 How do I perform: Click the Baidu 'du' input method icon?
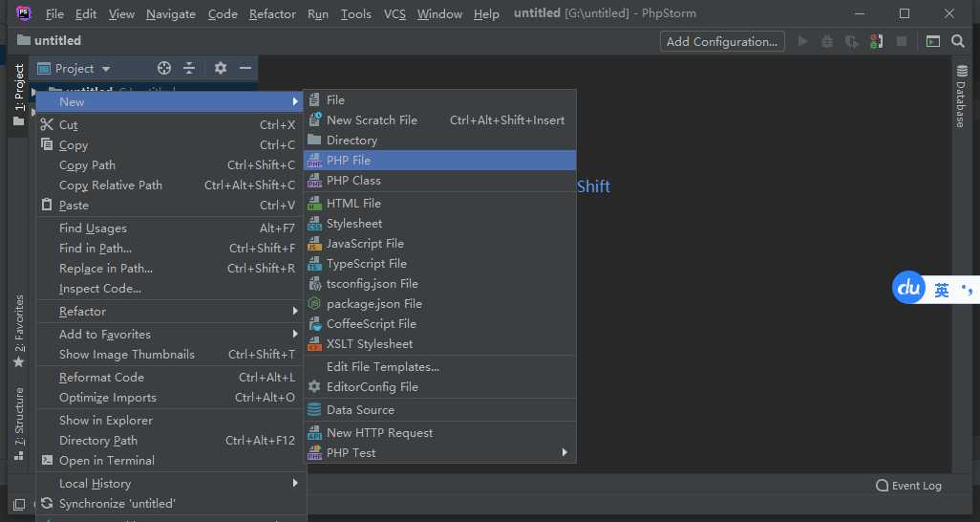(908, 287)
